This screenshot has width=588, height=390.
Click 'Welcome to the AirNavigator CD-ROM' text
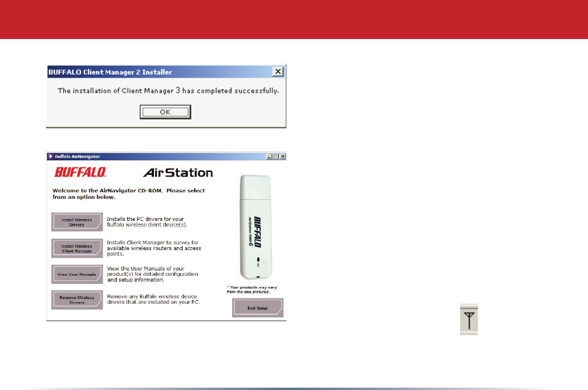pyautogui.click(x=128, y=194)
